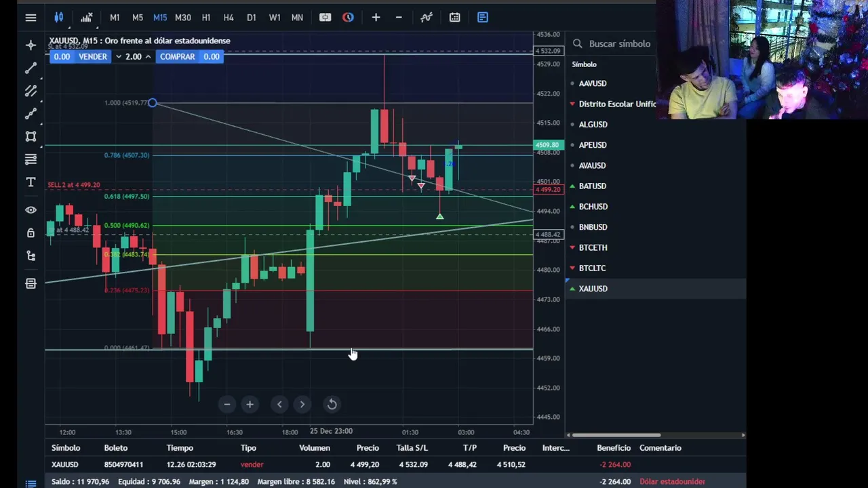The image size is (868, 488).
Task: Zoom out the chart with bottom minus button
Action: point(227,405)
